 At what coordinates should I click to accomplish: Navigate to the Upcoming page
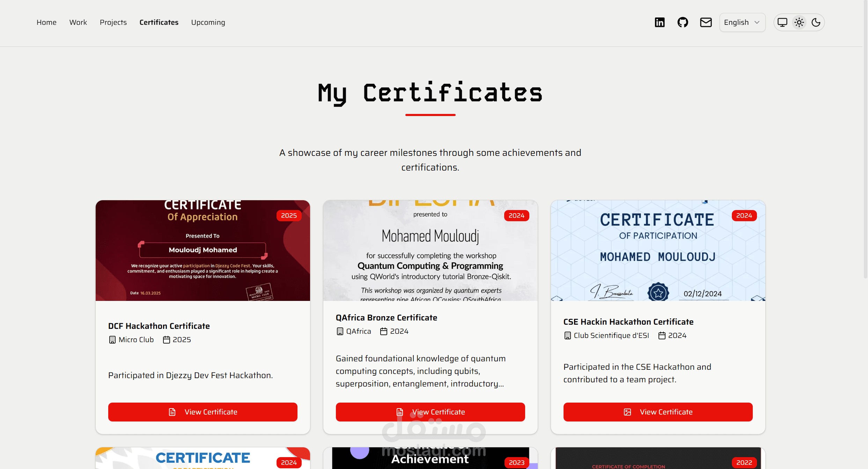tap(208, 22)
